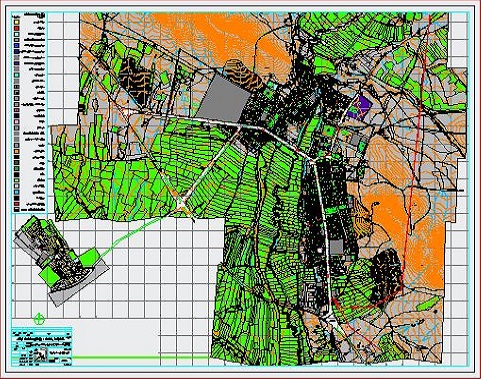Click the cyan title block table

pyautogui.click(x=42, y=347)
